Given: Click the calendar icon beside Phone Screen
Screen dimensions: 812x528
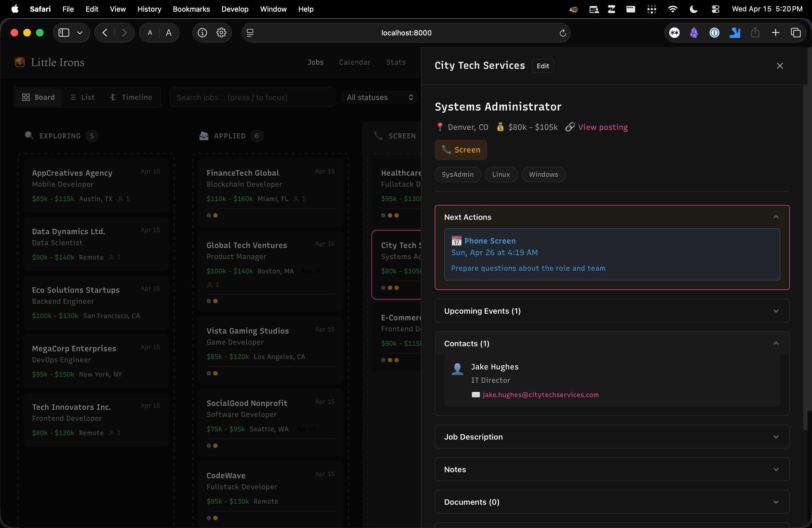Looking at the screenshot, I should click(456, 241).
